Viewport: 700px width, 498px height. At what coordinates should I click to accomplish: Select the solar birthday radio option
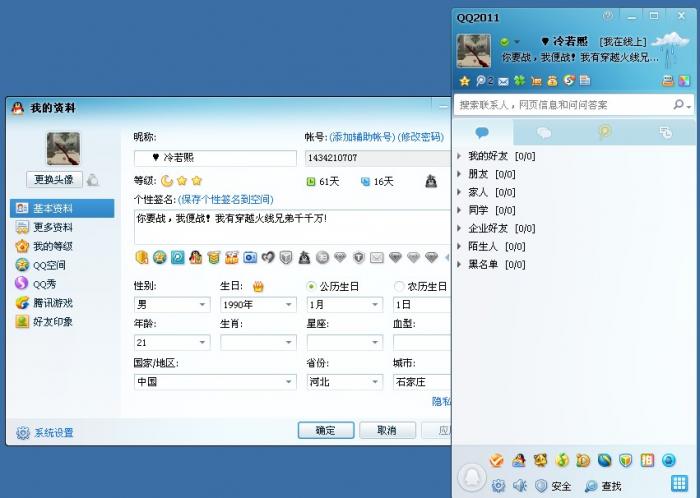tap(311, 286)
